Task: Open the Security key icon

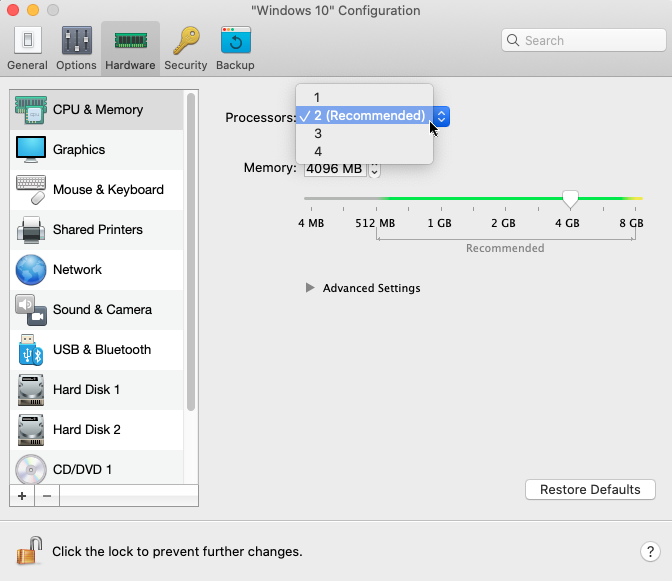Action: 186,41
